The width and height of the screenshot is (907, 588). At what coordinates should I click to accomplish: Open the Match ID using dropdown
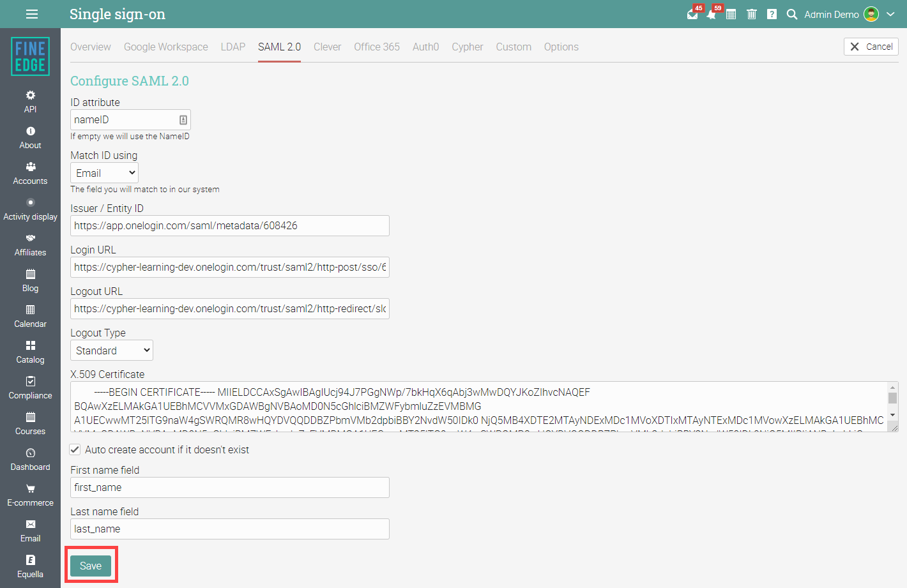click(104, 173)
